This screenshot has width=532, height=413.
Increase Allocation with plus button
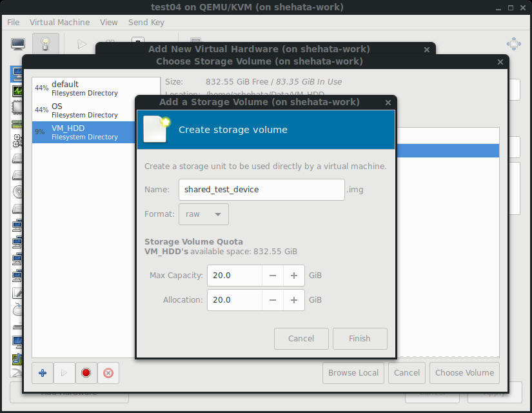(294, 300)
